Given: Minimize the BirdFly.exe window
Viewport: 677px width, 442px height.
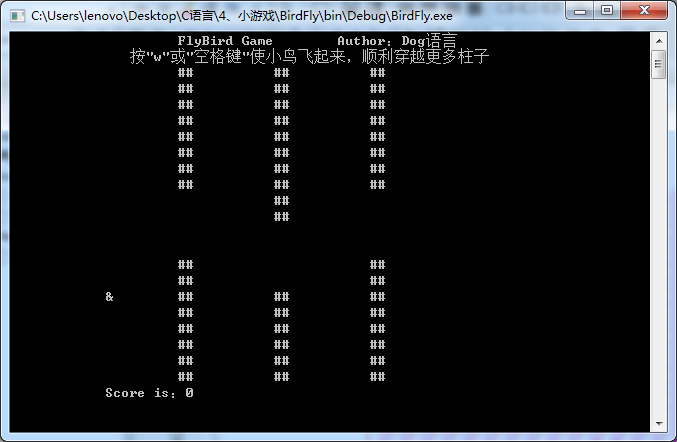Looking at the screenshot, I should click(579, 10).
